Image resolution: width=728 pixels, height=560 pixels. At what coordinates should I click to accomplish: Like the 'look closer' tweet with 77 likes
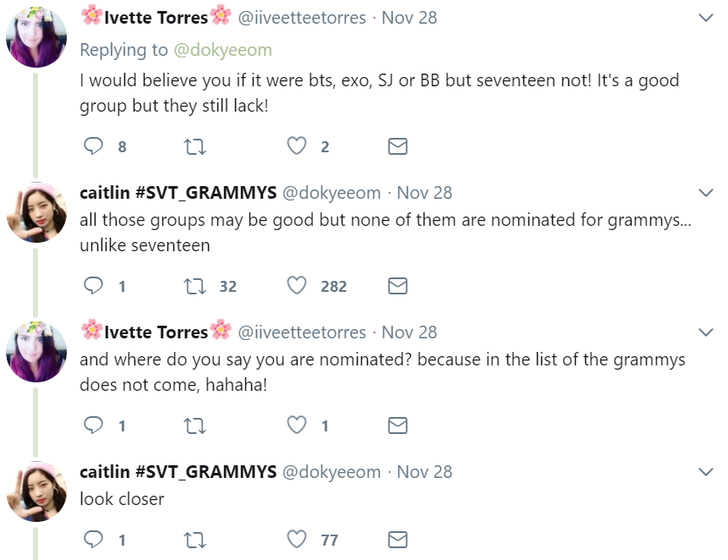click(x=296, y=539)
